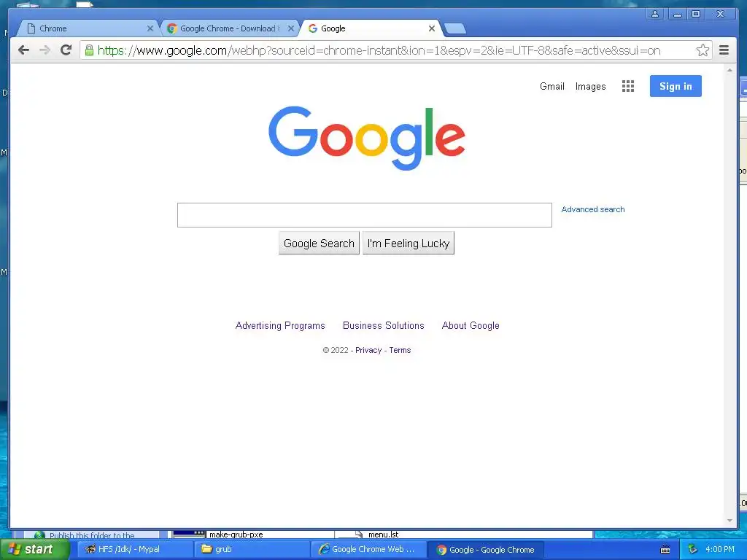Viewport: 747px width, 560px height.
Task: Open a new tab
Action: pos(455,29)
